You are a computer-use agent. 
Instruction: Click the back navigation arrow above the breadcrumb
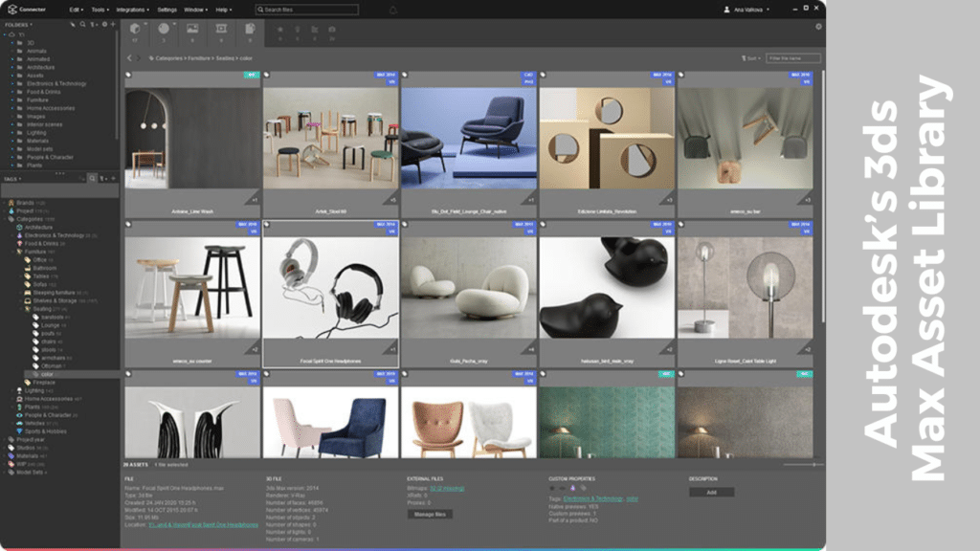[x=130, y=58]
